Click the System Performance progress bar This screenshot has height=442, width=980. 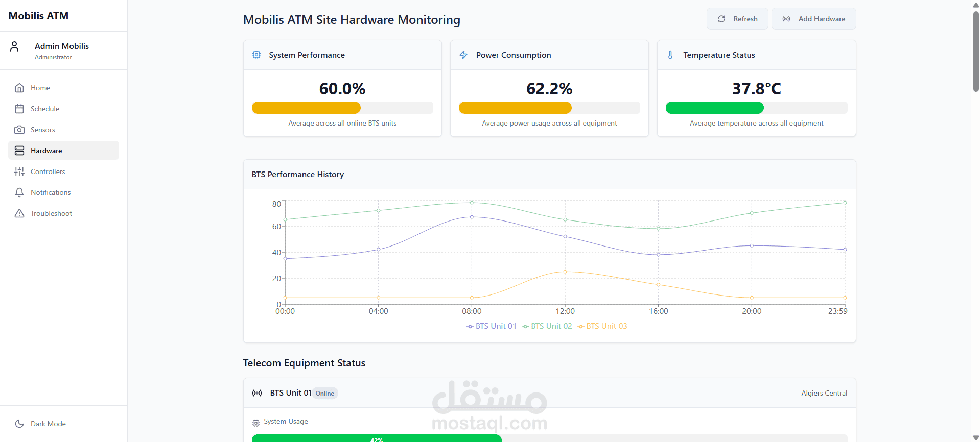tap(342, 108)
